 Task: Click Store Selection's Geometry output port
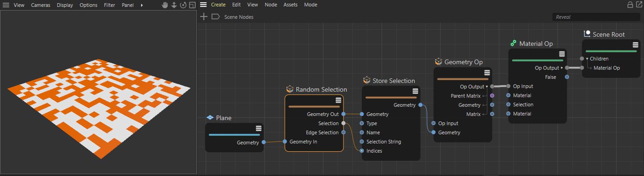click(420, 105)
